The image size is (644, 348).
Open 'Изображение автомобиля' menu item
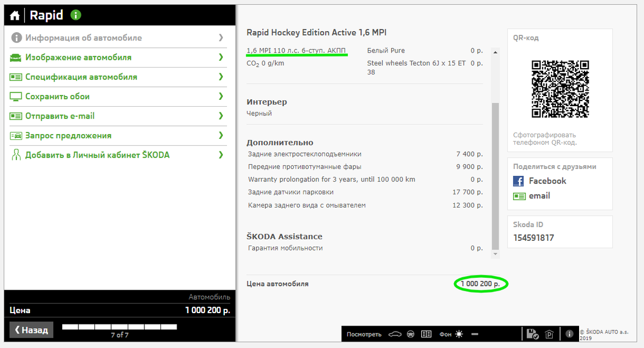click(x=119, y=57)
